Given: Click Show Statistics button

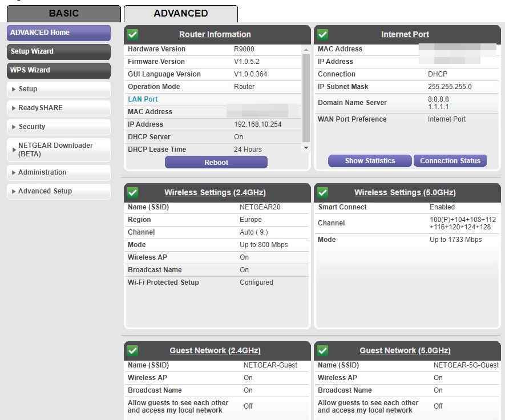Looking at the screenshot, I should (370, 161).
